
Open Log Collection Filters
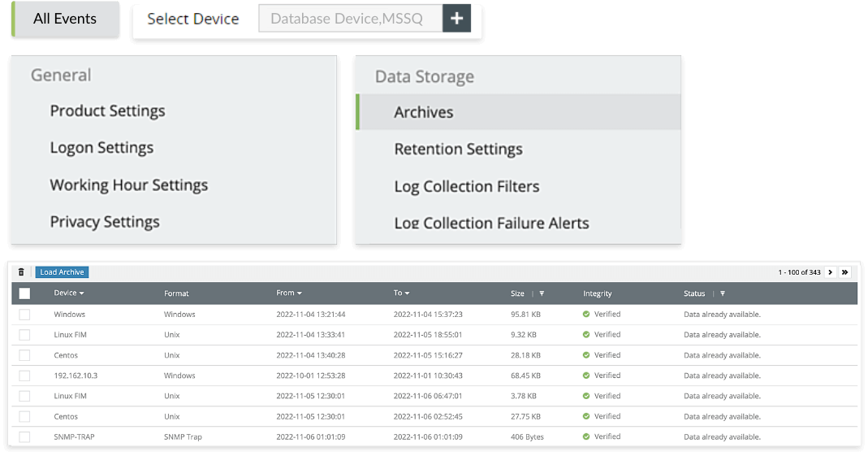[x=467, y=186]
